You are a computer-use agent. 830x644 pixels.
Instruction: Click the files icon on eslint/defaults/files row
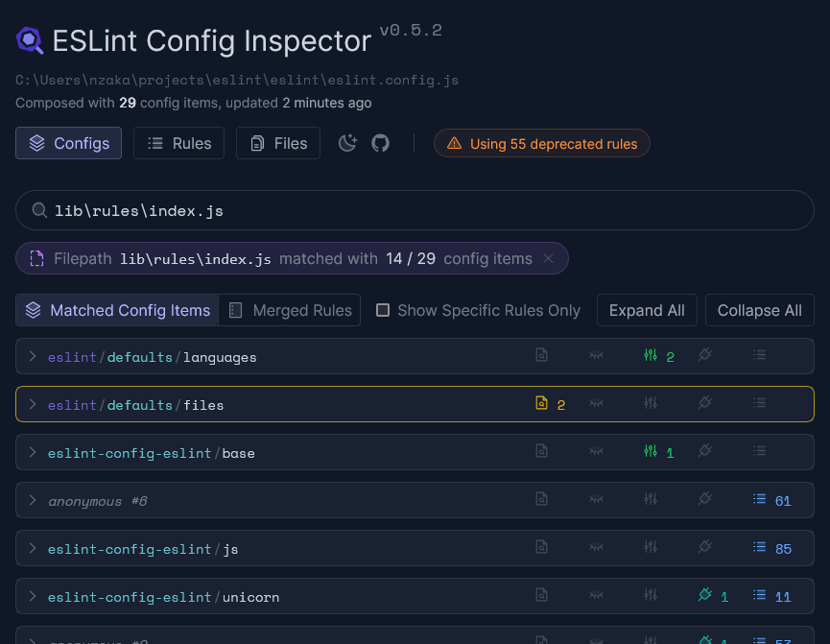541,403
